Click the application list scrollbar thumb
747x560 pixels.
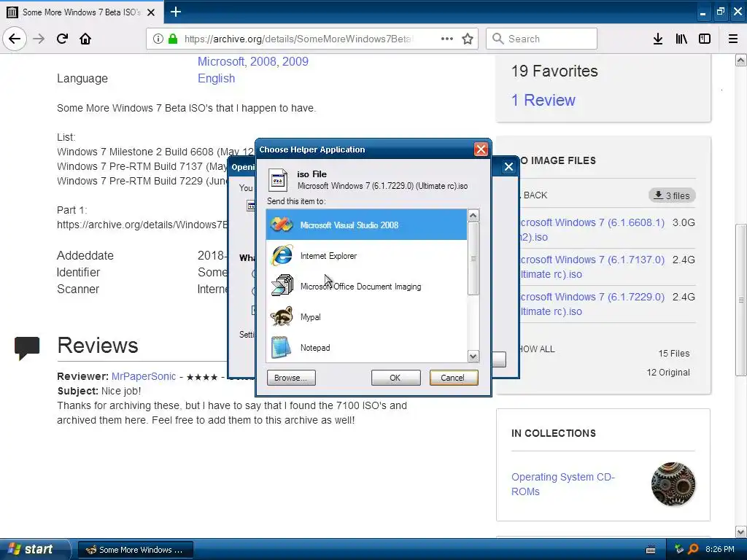[x=473, y=259]
